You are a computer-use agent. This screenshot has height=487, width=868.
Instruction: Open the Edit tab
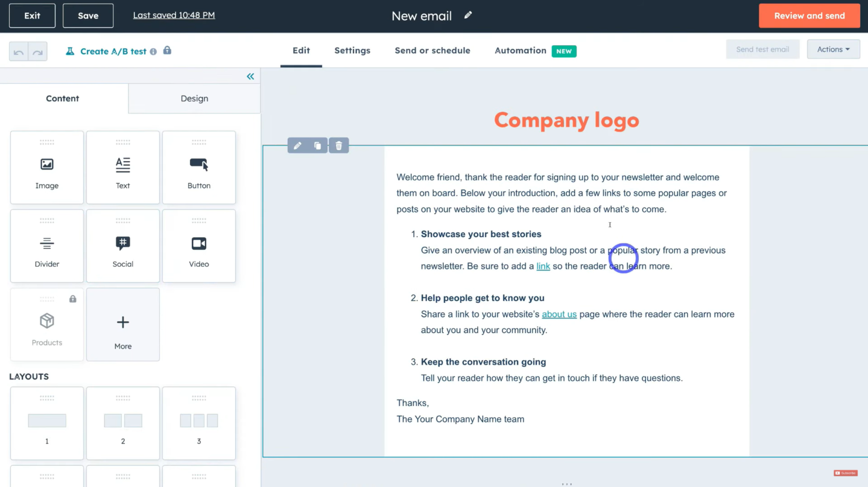click(x=301, y=51)
